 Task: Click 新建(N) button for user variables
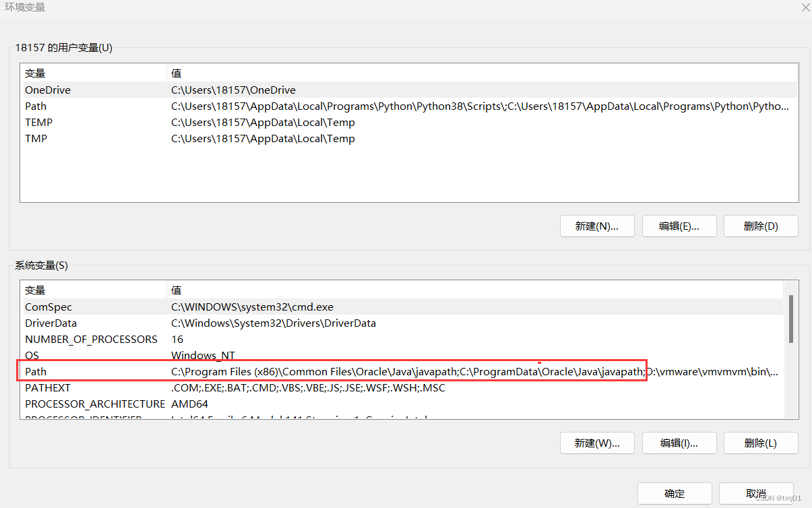coord(597,226)
